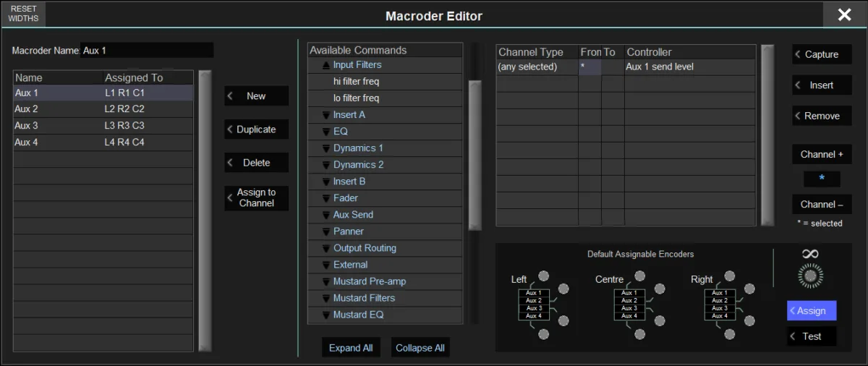Expand the External command group
Viewport: 868px width, 366px height.
click(x=326, y=265)
